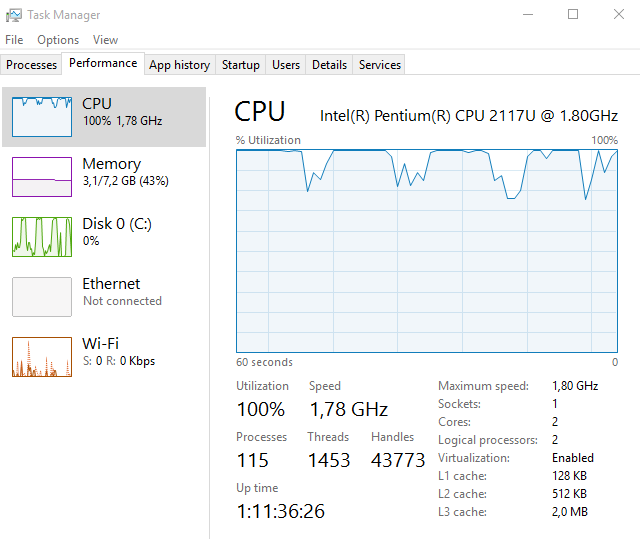This screenshot has width=640, height=542.
Task: Switch to the App history tab
Action: pos(179,65)
